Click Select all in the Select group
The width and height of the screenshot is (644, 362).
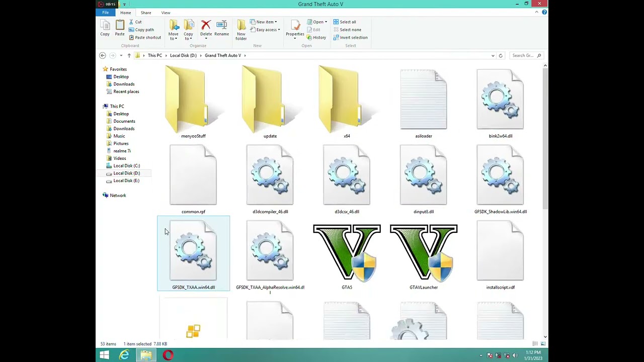345,22
